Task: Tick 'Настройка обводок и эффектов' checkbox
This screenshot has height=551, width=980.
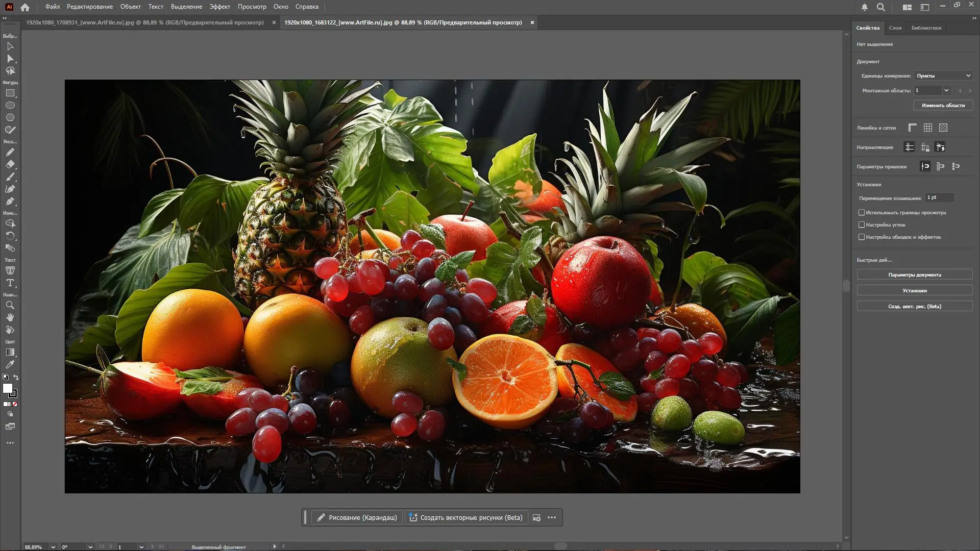Action: pyautogui.click(x=862, y=237)
